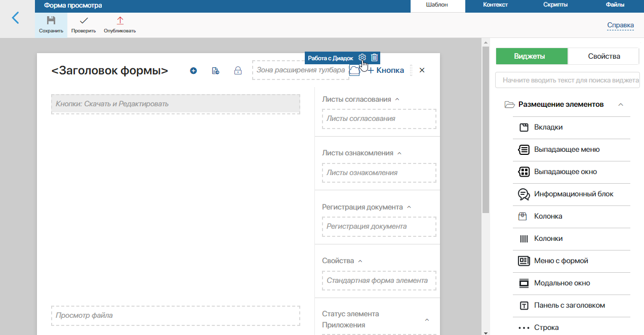Select the Зона расширения тулбара placeholder
This screenshot has height=335, width=644.
pyautogui.click(x=301, y=70)
